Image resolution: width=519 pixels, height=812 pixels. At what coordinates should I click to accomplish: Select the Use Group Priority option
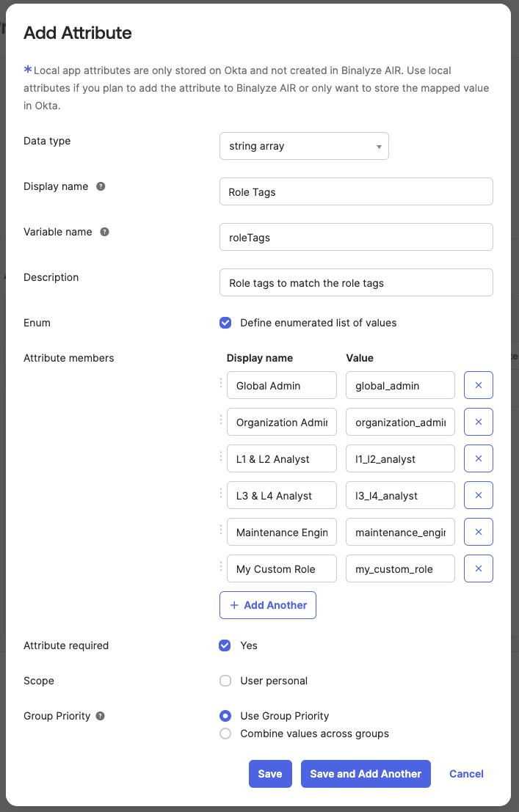tap(225, 716)
